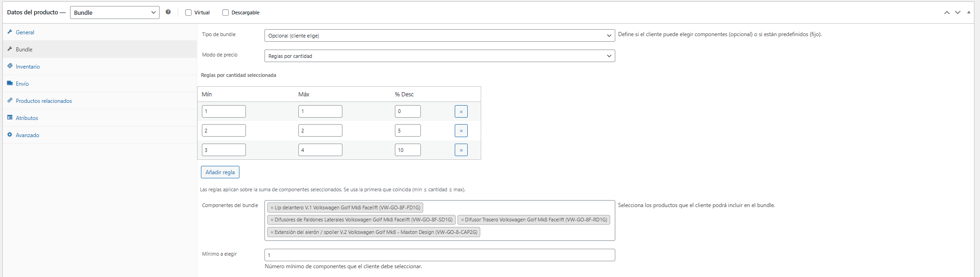Open the Modo de precio dropdown

(x=439, y=56)
